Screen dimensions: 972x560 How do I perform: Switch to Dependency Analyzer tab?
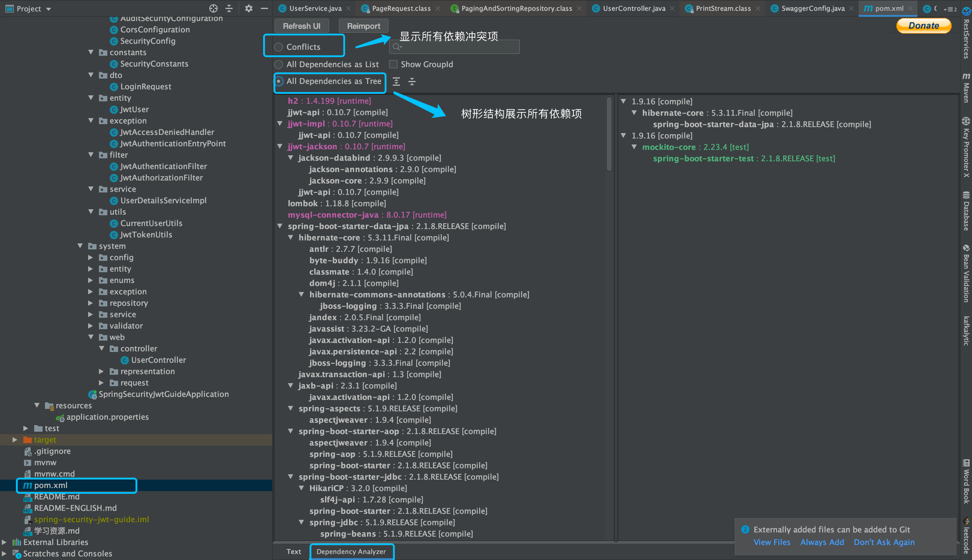(351, 552)
